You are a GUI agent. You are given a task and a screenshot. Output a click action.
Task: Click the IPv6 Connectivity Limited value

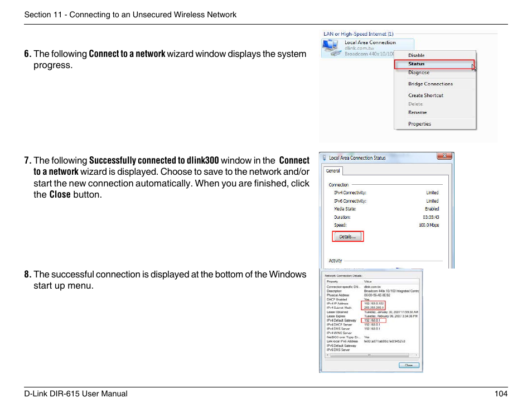[432, 201]
